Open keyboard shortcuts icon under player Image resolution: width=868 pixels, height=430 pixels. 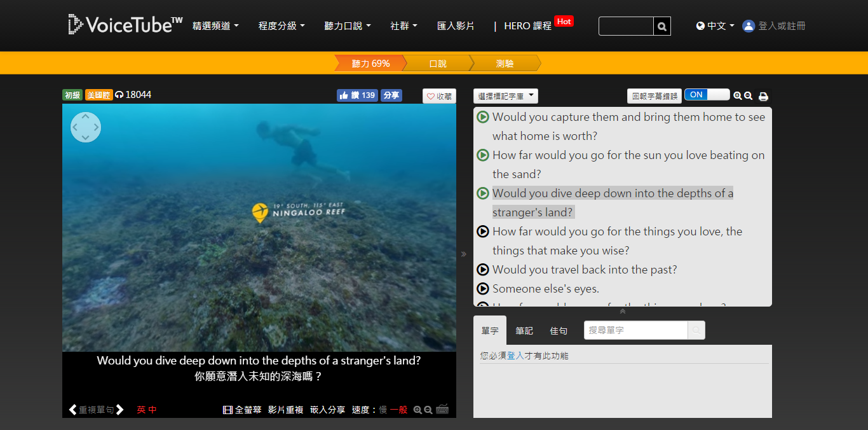coord(442,409)
